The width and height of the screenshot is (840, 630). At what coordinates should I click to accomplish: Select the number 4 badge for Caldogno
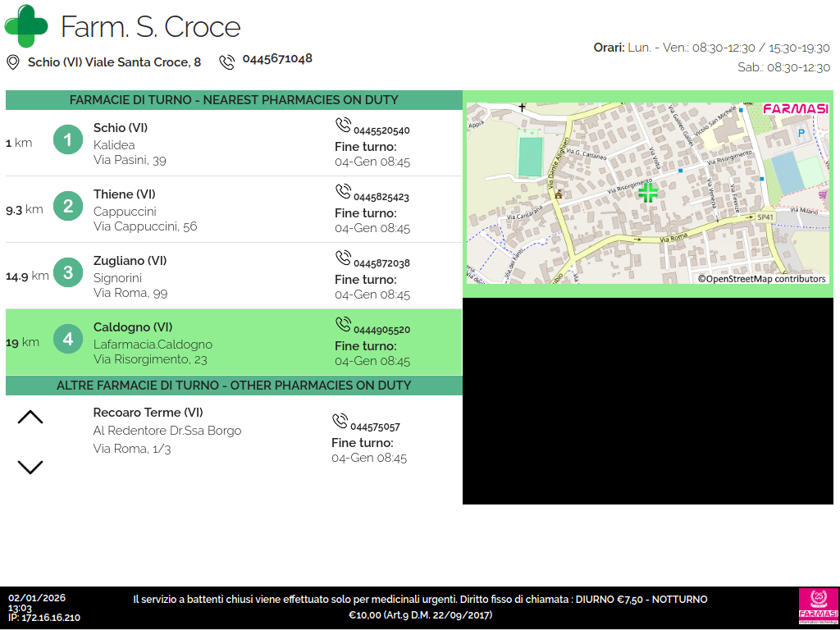68,340
